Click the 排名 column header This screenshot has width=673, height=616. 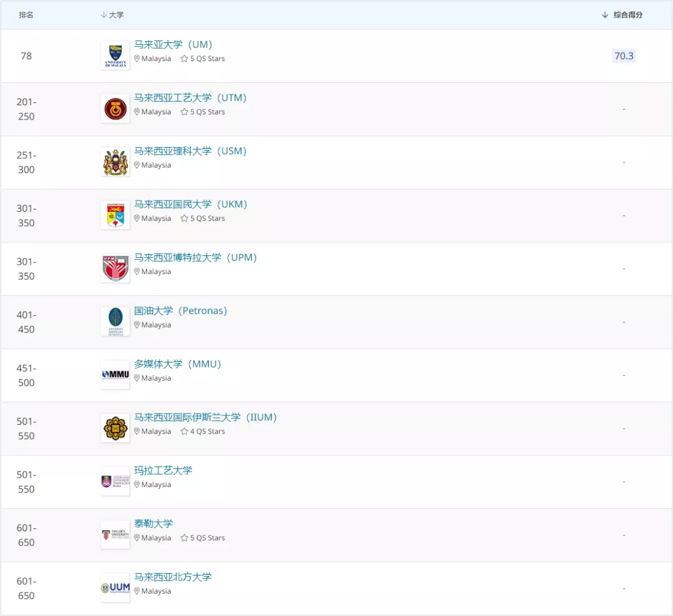(26, 15)
